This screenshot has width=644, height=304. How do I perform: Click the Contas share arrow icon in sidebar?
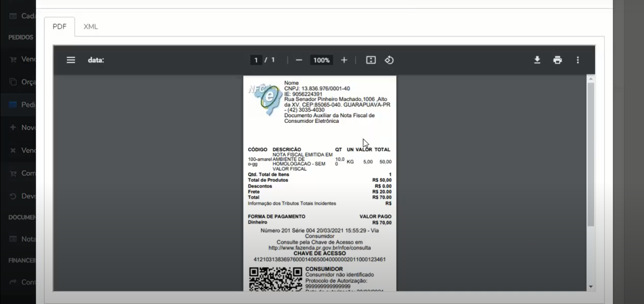tap(13, 282)
